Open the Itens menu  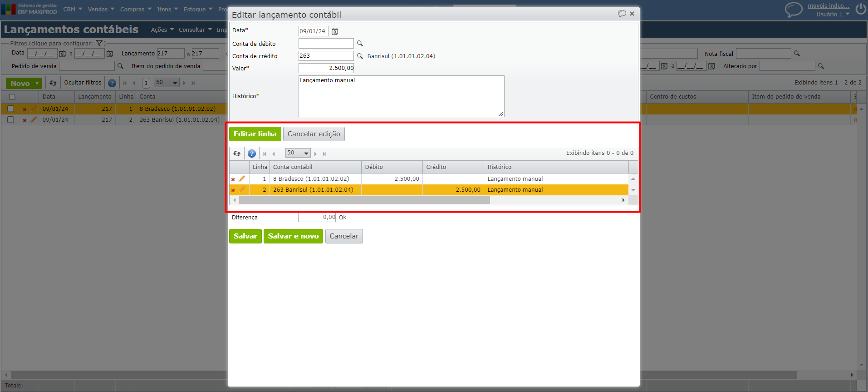click(167, 9)
